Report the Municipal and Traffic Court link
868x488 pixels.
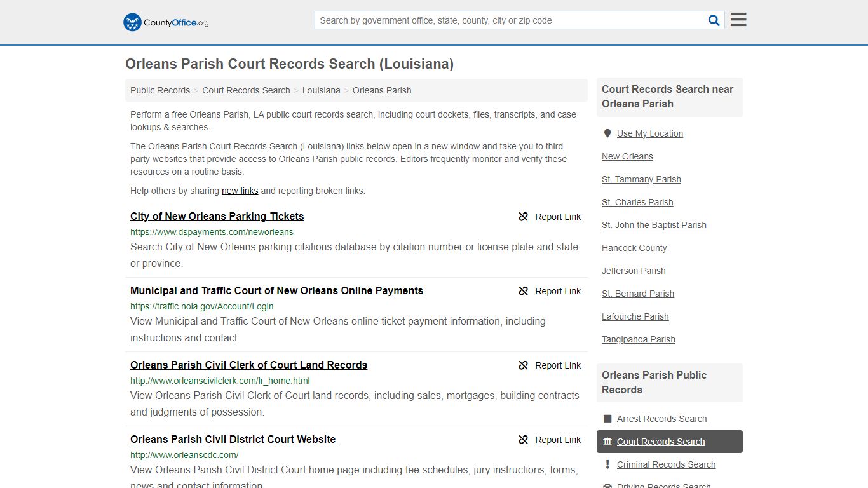[x=550, y=291]
